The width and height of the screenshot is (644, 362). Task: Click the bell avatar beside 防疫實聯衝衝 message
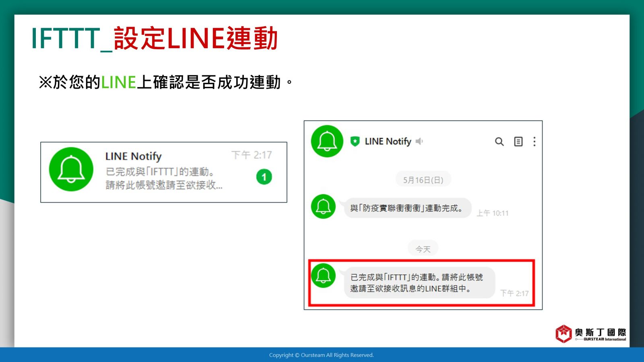tap(323, 206)
